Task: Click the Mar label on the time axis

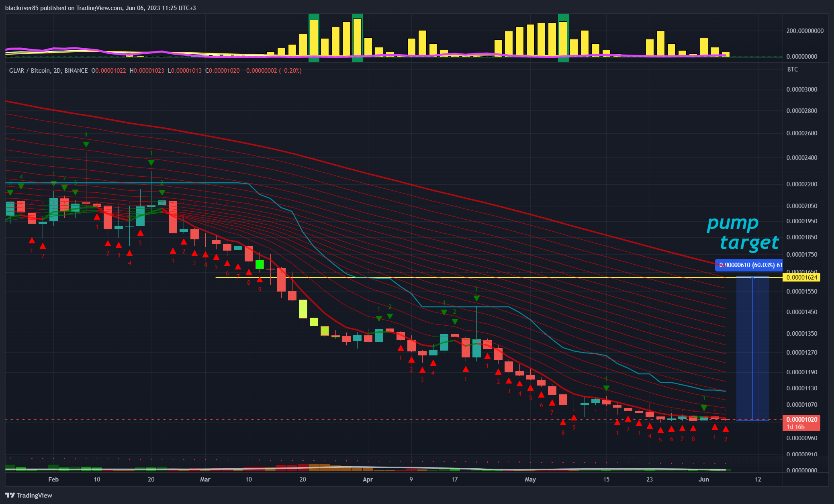Action: (x=205, y=480)
